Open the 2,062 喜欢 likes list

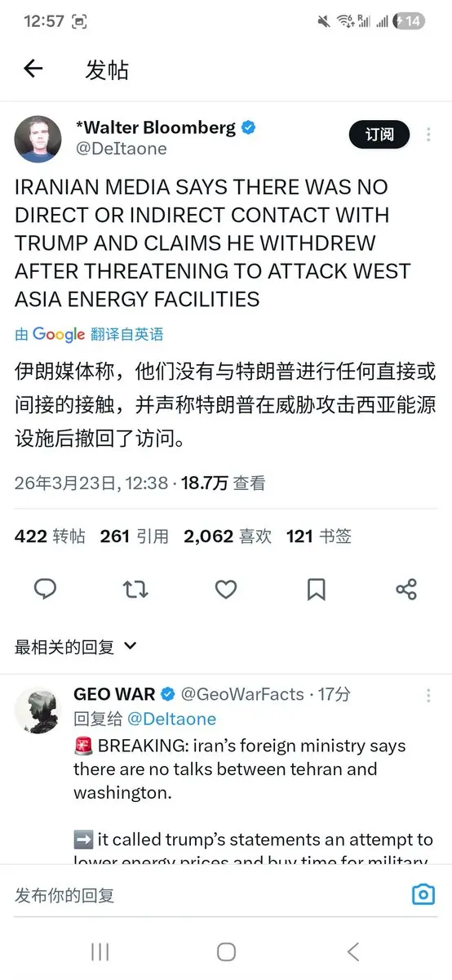(228, 536)
